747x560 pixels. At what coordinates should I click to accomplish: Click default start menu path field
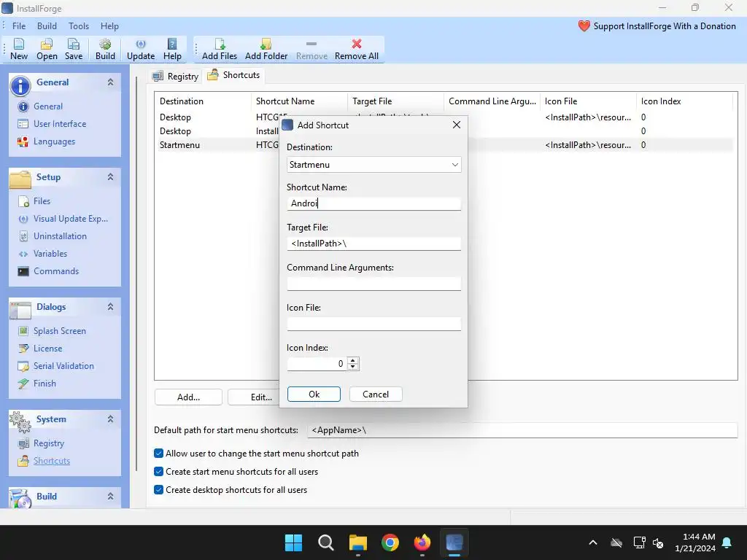[x=522, y=430]
